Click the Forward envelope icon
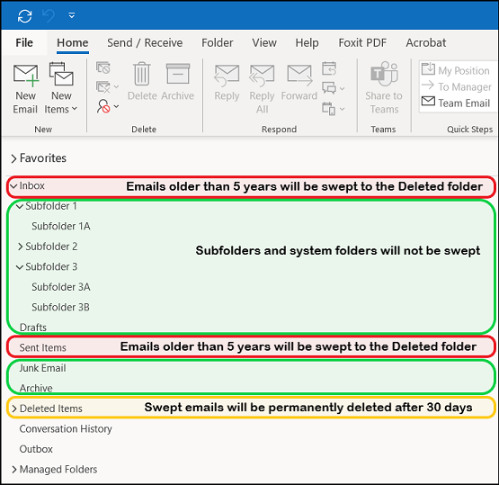Viewport: 499px width, 485px height. tap(300, 75)
